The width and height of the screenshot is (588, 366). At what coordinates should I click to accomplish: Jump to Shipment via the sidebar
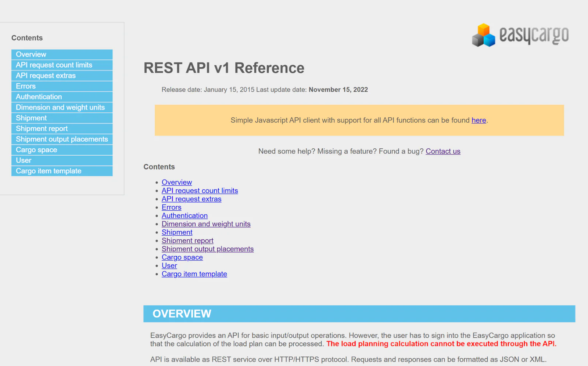click(x=62, y=118)
